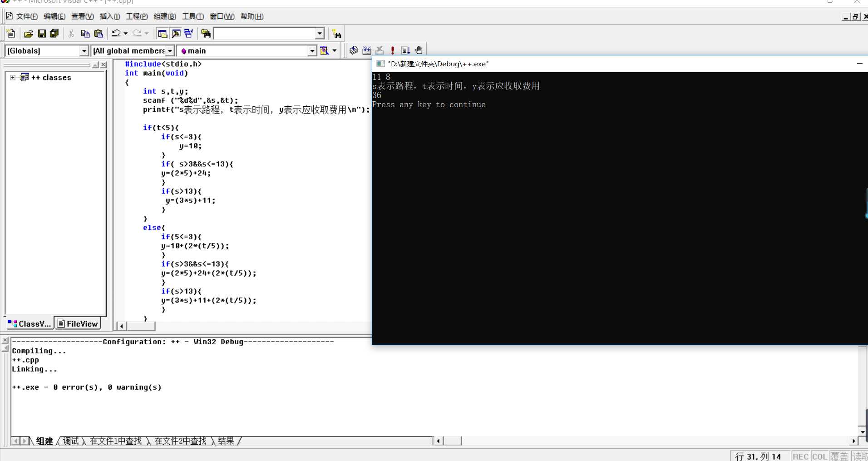Click the Redo icon
The height and width of the screenshot is (461, 868).
click(137, 34)
